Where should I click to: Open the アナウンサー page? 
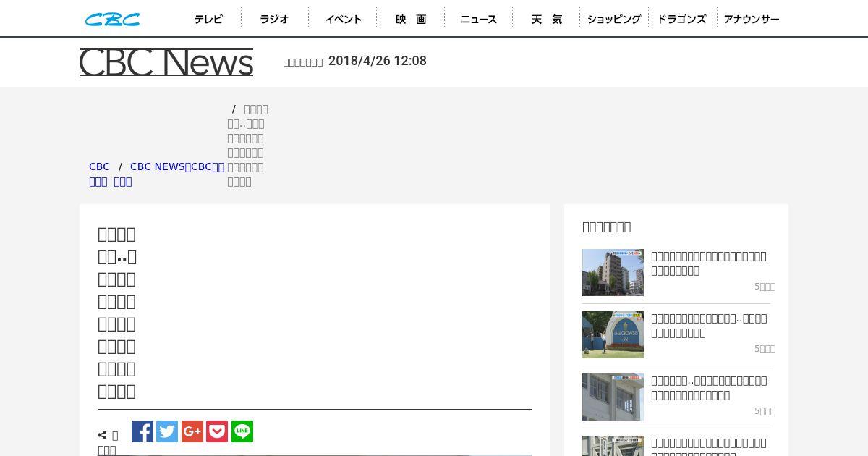click(752, 20)
